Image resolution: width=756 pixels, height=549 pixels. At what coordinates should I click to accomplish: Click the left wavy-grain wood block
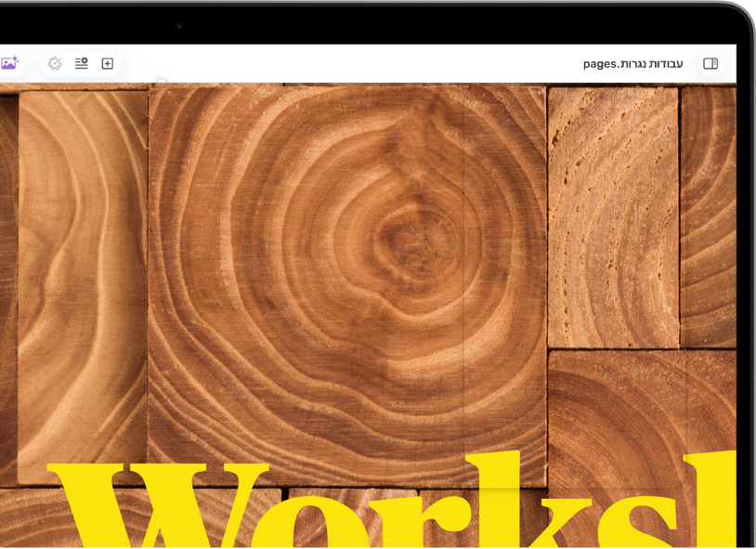(x=82, y=284)
